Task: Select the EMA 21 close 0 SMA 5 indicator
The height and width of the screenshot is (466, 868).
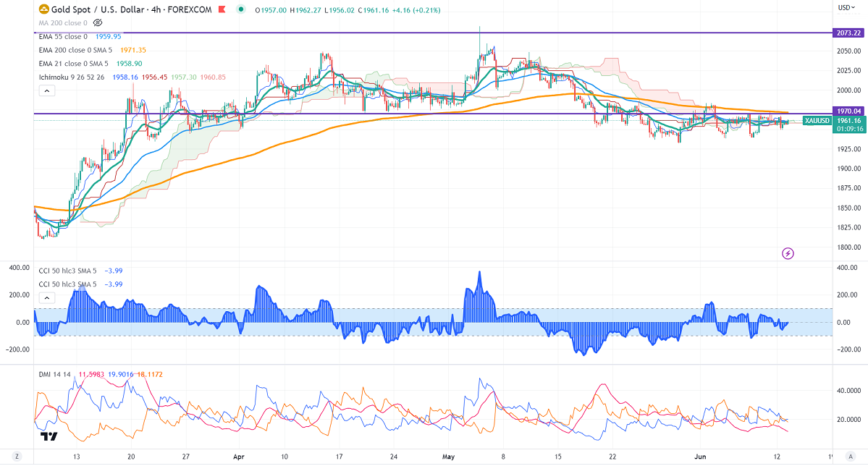Action: pos(74,64)
